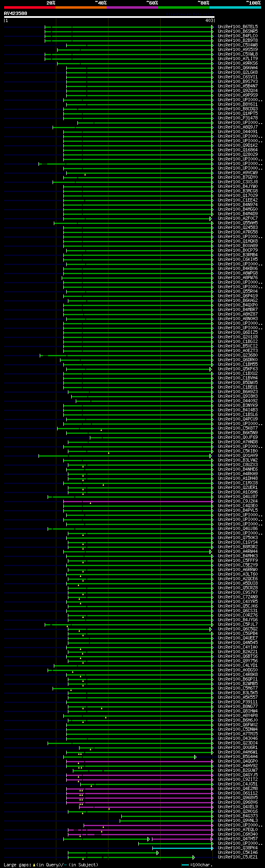Click hit label UniRef100_Q23680
265x868 pixels.
pyautogui.click(x=238, y=355)
